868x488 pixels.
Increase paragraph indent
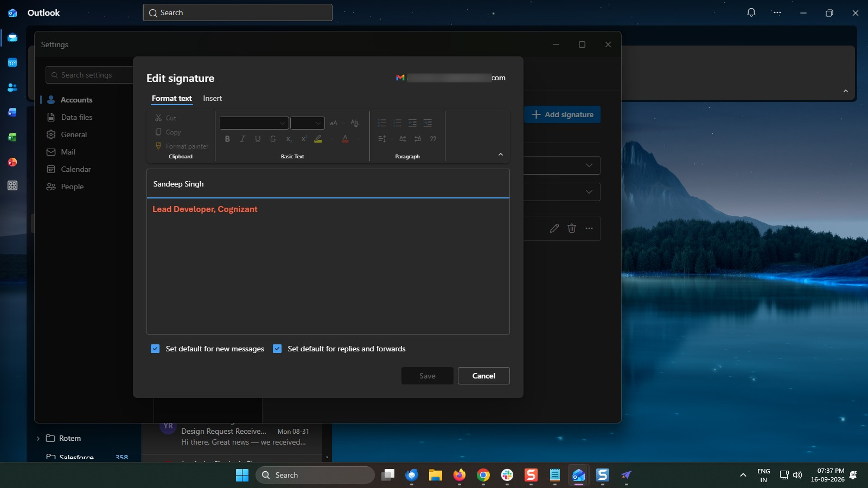[427, 123]
